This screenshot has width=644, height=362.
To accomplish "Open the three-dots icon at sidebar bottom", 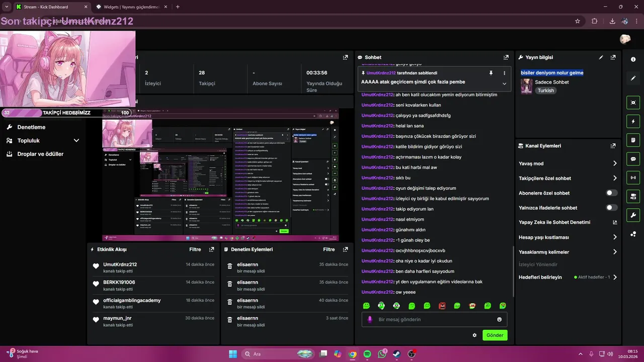I will pyautogui.click(x=633, y=234).
